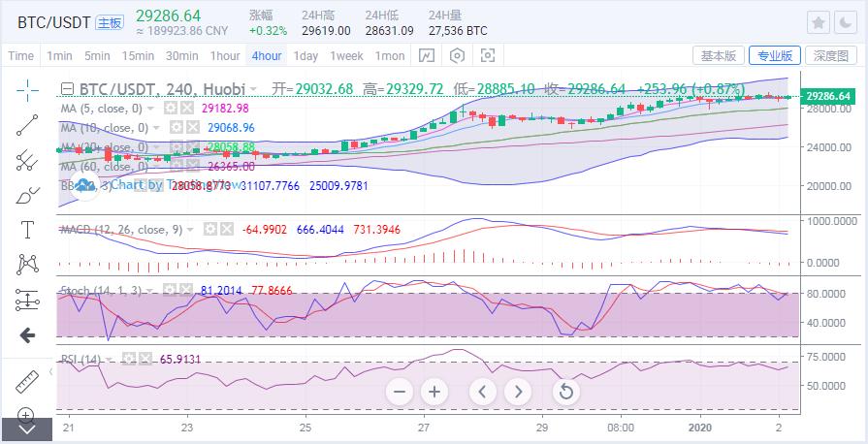Collapse the drawing toolbar chevron at bottom

[27, 429]
